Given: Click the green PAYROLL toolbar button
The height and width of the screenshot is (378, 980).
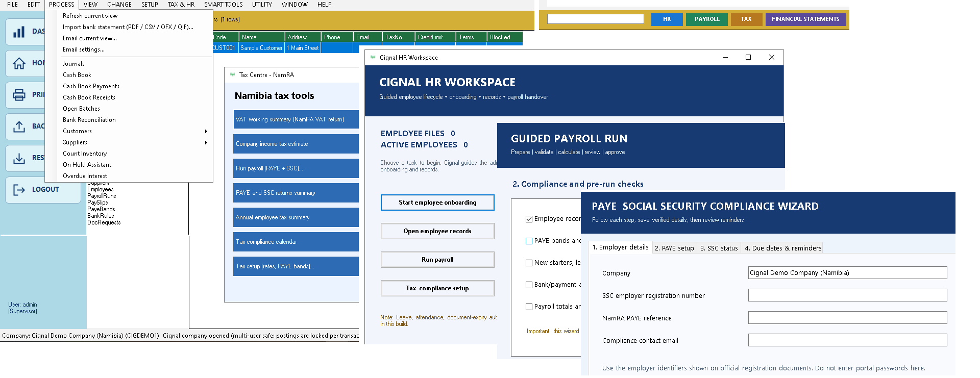Looking at the screenshot, I should pos(707,19).
